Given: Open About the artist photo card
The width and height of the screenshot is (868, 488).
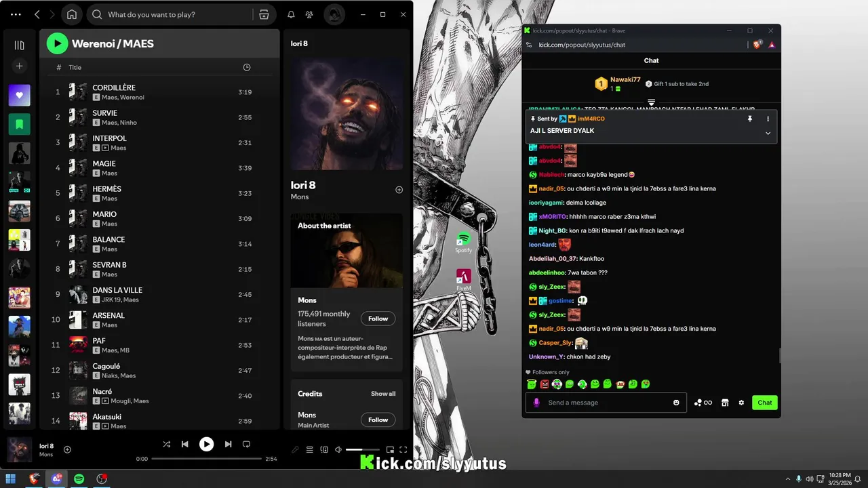Looking at the screenshot, I should tap(347, 251).
